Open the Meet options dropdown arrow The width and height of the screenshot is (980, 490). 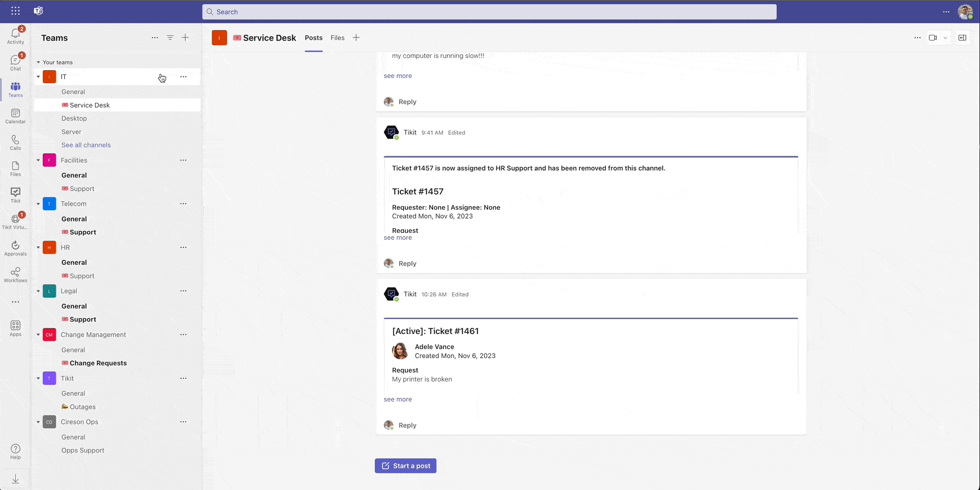tap(945, 38)
